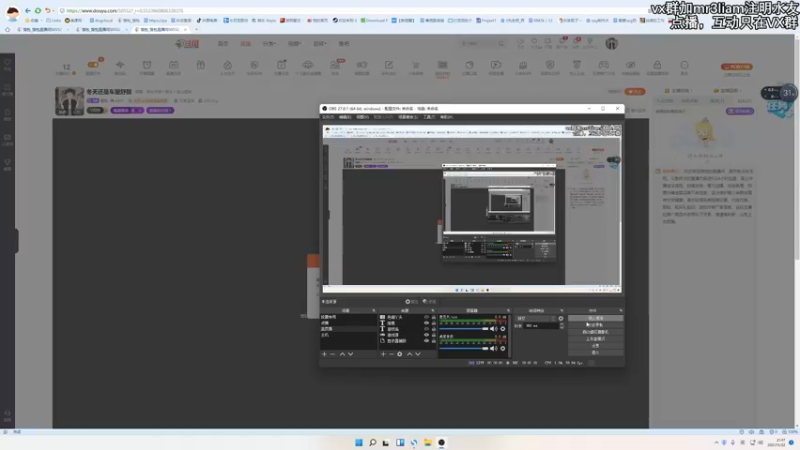Image resolution: width=800 pixels, height=450 pixels.
Task: Click the second button in OBS Controls panel
Action: [x=595, y=325]
